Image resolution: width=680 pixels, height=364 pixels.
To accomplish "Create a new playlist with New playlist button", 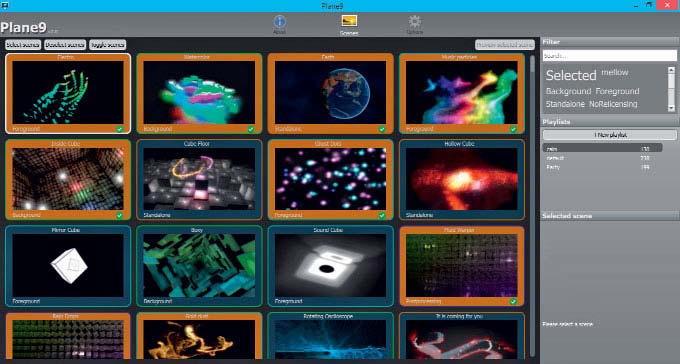I will click(610, 135).
